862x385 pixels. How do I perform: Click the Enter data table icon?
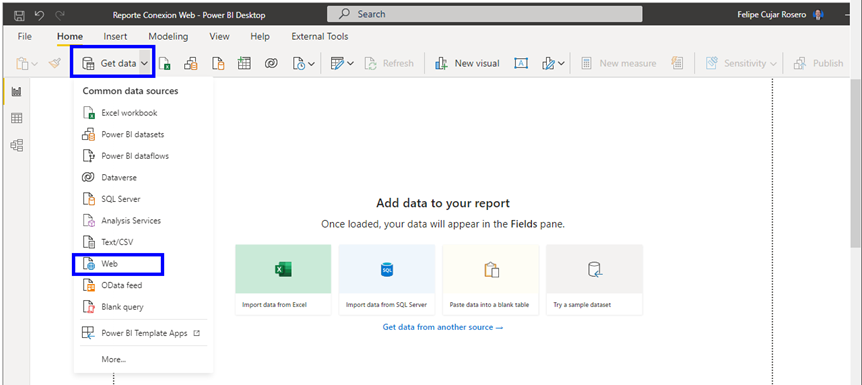[244, 63]
